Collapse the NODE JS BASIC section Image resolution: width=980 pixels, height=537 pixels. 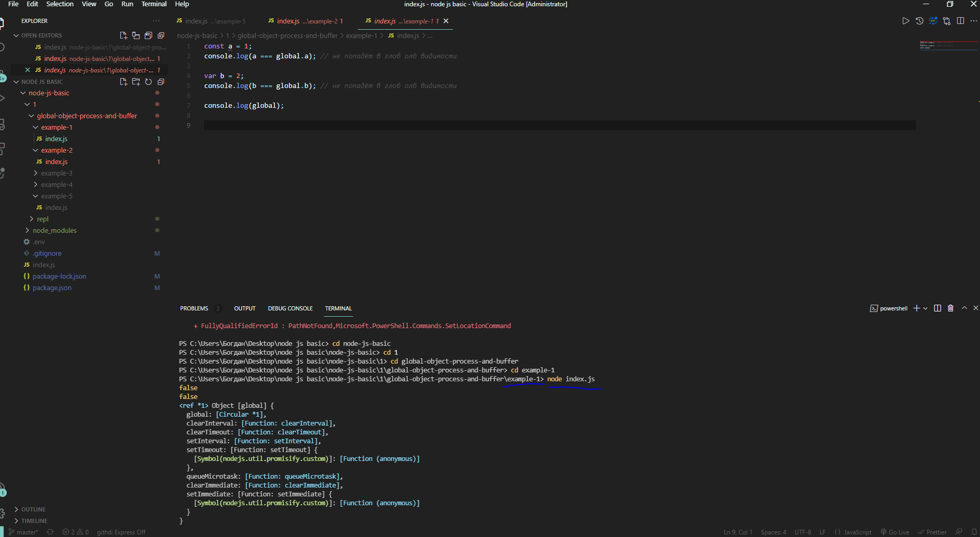point(42,82)
